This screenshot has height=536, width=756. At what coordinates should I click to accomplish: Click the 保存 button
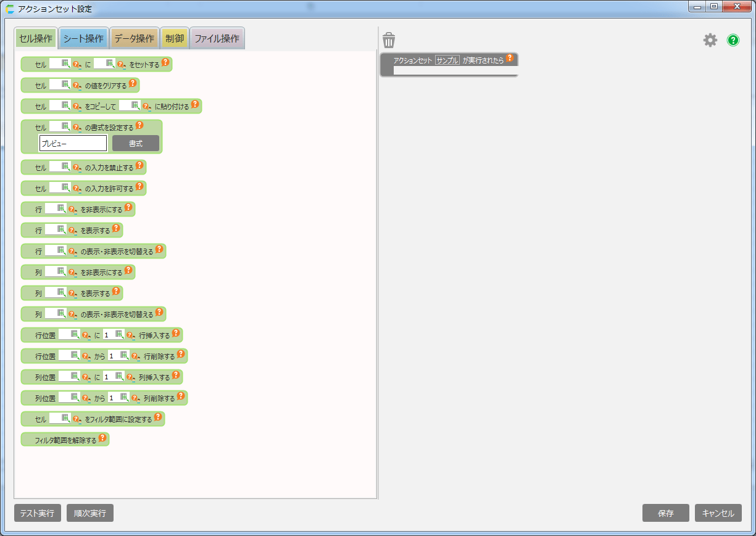665,513
